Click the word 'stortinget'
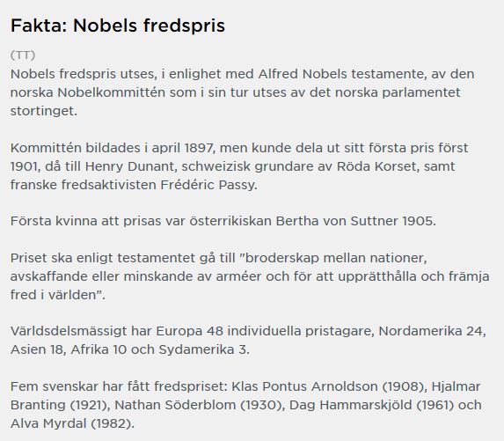Image resolution: width=504 pixels, height=441 pixels. 43,111
